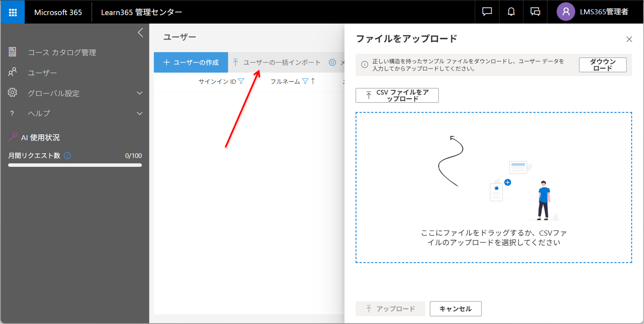Screen dimensions: 644x324
Task: Open ユーザー in the sidebar menu
Action: click(x=42, y=73)
